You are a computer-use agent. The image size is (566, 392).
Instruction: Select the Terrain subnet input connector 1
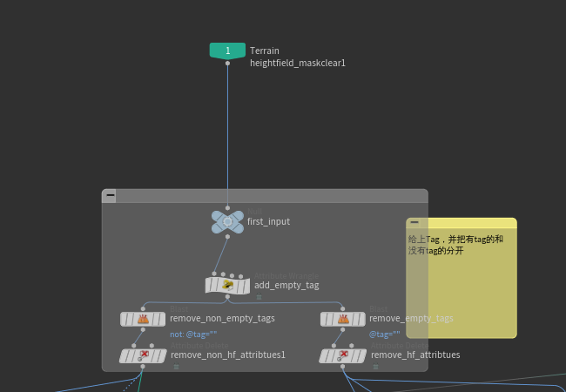(227, 51)
